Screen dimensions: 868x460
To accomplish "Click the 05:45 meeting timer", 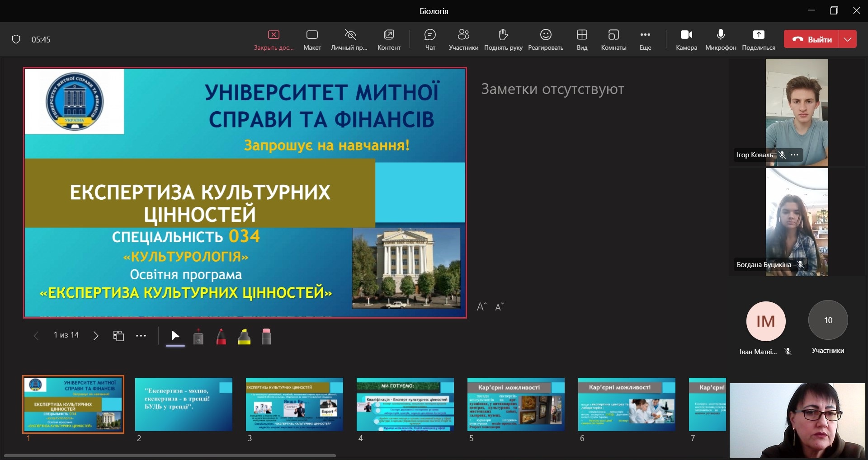I will [41, 39].
